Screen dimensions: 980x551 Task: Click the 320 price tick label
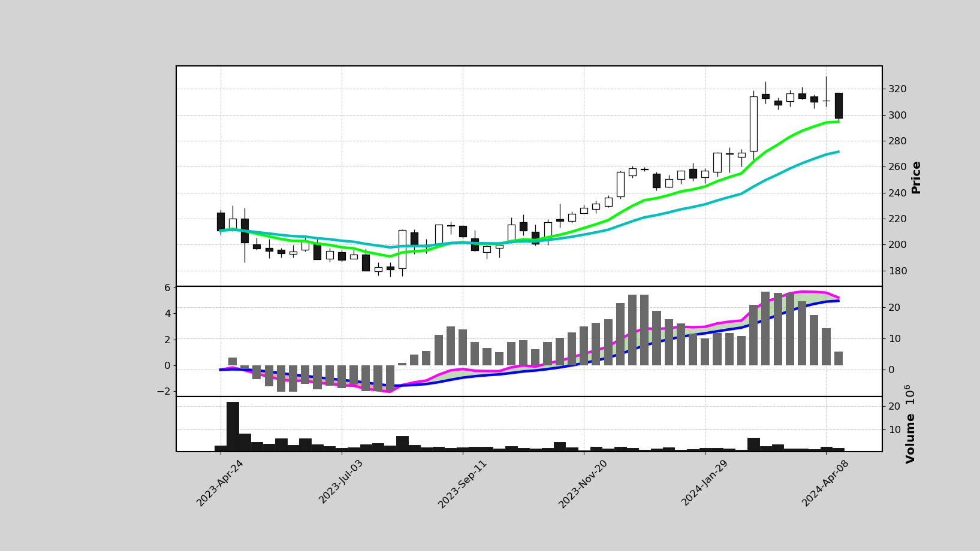point(897,89)
